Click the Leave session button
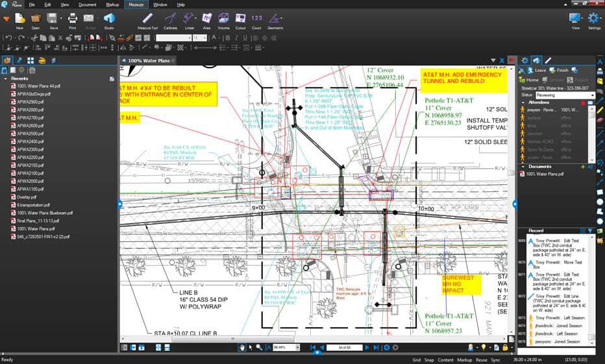This screenshot has height=364, width=605. coord(537,70)
